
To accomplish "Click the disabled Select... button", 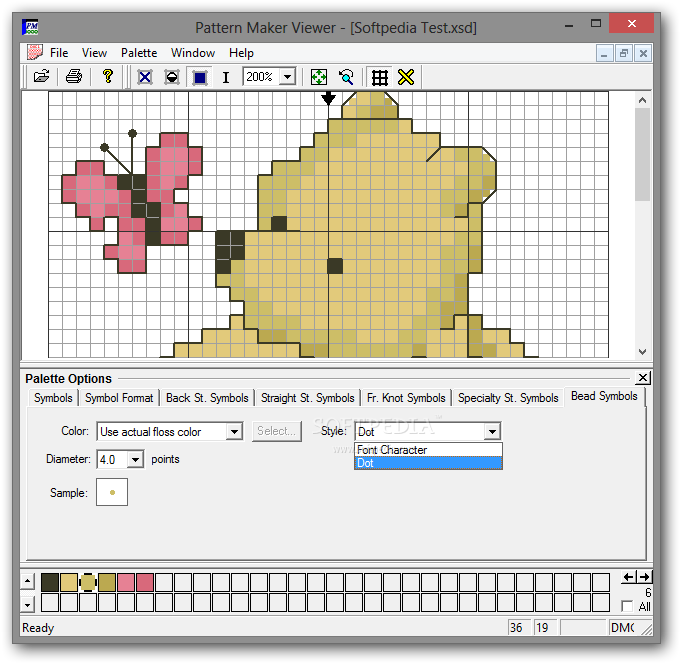I will pyautogui.click(x=277, y=431).
